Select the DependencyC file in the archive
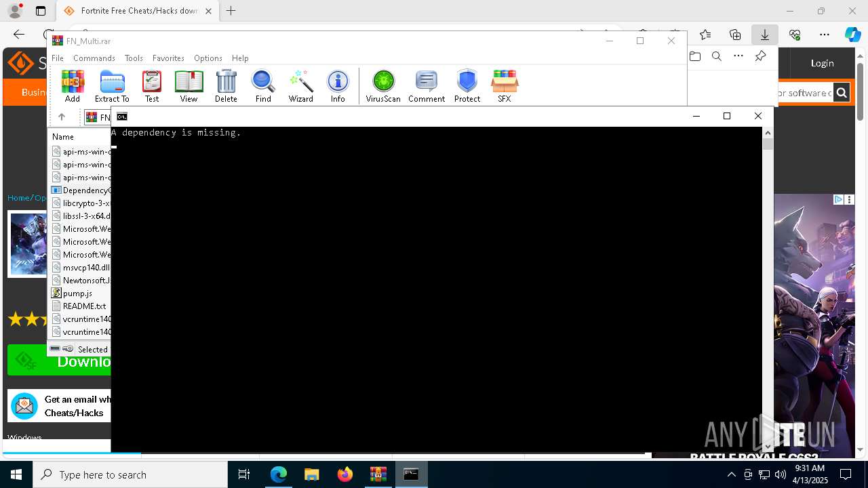Screen dimensions: 868x488 (81, 190)
